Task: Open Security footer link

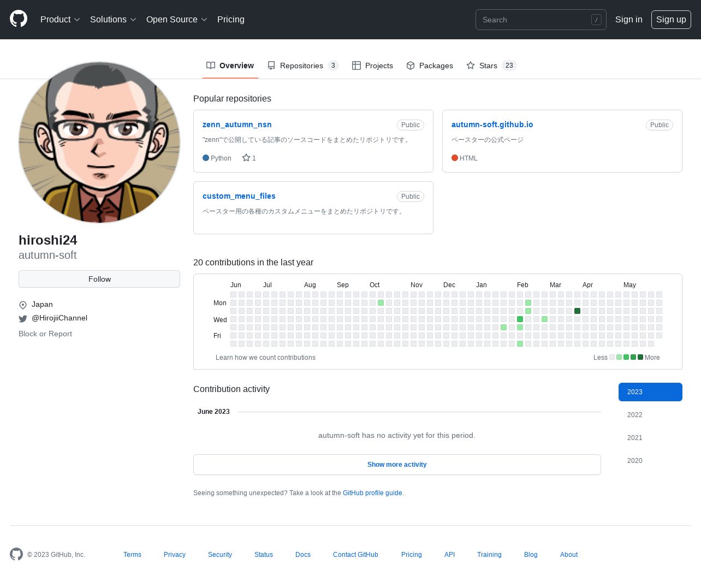Action: 220,555
